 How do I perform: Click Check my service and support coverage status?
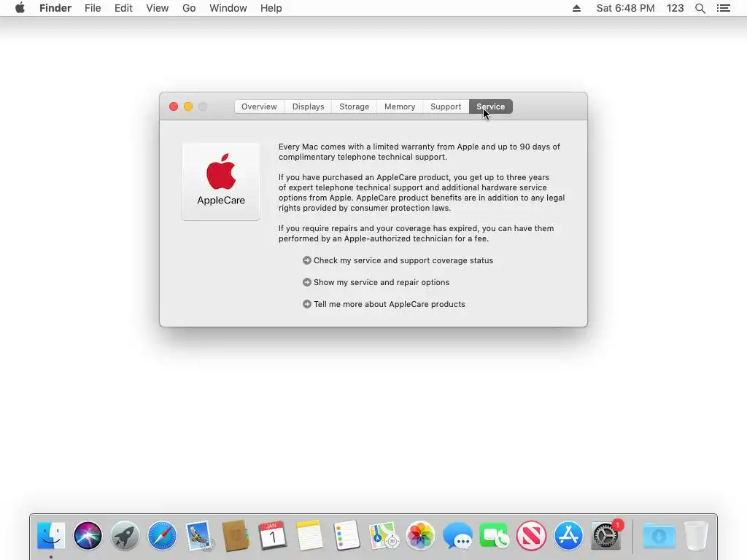403,260
